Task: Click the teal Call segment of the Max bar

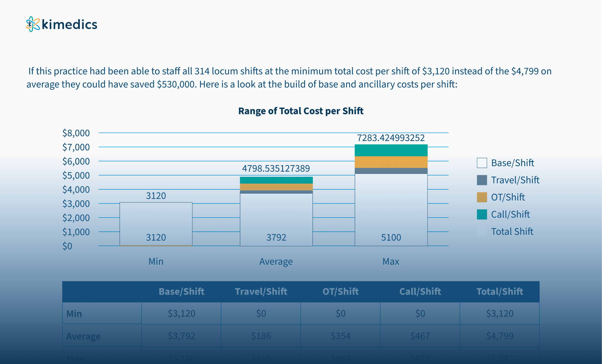Action: click(391, 150)
